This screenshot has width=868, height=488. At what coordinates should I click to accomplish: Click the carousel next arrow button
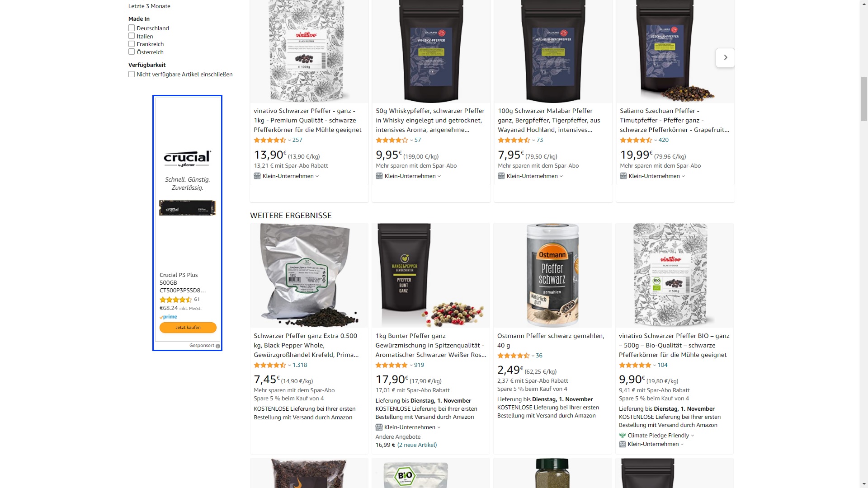[x=725, y=57]
